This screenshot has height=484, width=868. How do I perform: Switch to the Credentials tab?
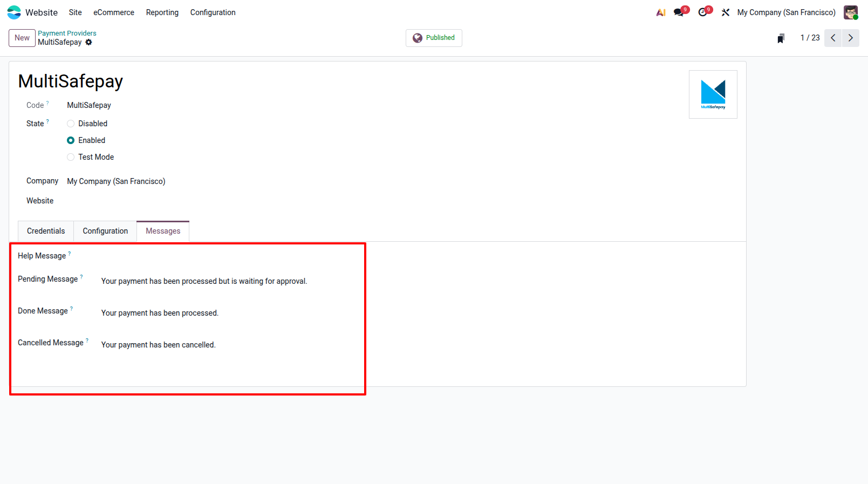tap(46, 231)
